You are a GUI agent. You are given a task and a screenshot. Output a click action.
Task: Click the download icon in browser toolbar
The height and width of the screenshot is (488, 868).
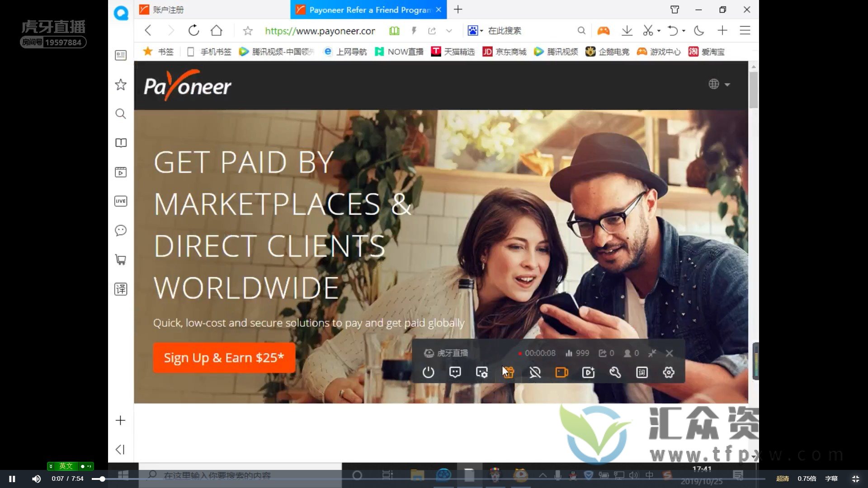[627, 30]
